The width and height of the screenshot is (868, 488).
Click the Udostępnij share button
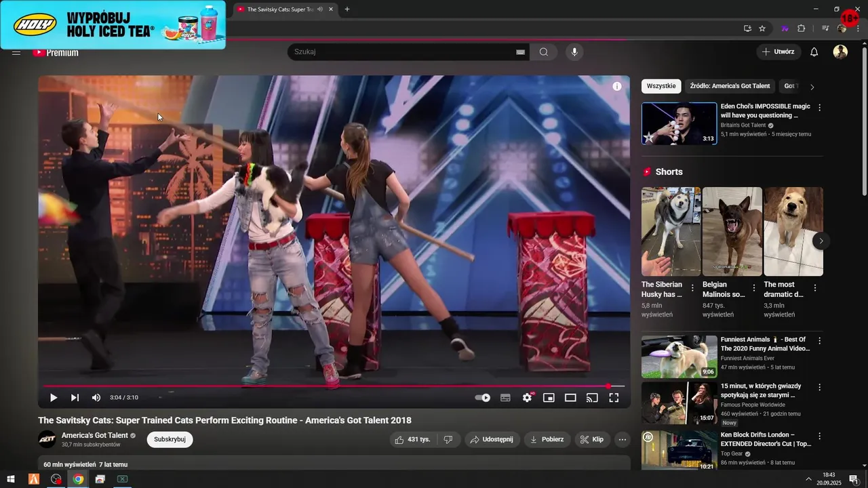click(492, 439)
